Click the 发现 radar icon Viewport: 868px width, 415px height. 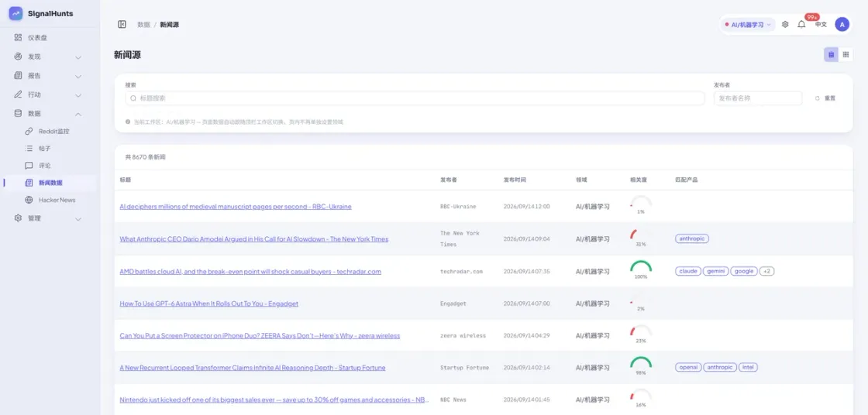click(18, 57)
